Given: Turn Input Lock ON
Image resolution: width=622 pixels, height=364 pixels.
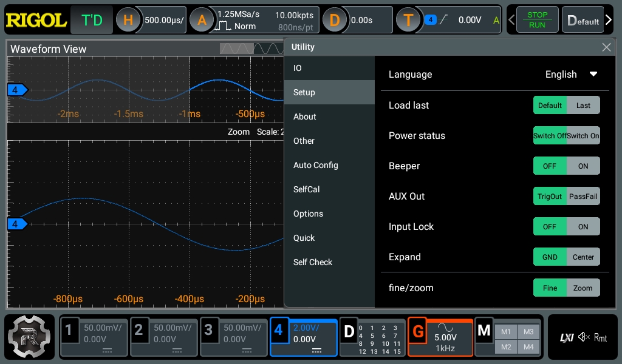Looking at the screenshot, I should pyautogui.click(x=583, y=226).
